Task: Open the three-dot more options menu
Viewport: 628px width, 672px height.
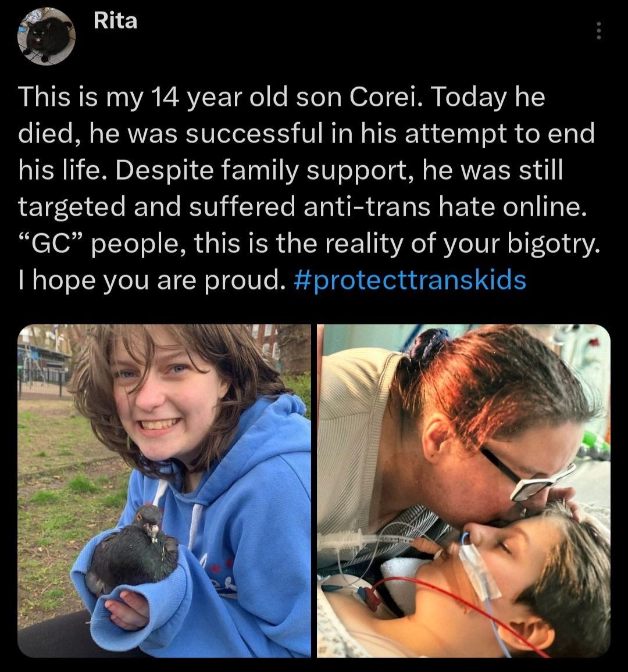Action: 599,31
